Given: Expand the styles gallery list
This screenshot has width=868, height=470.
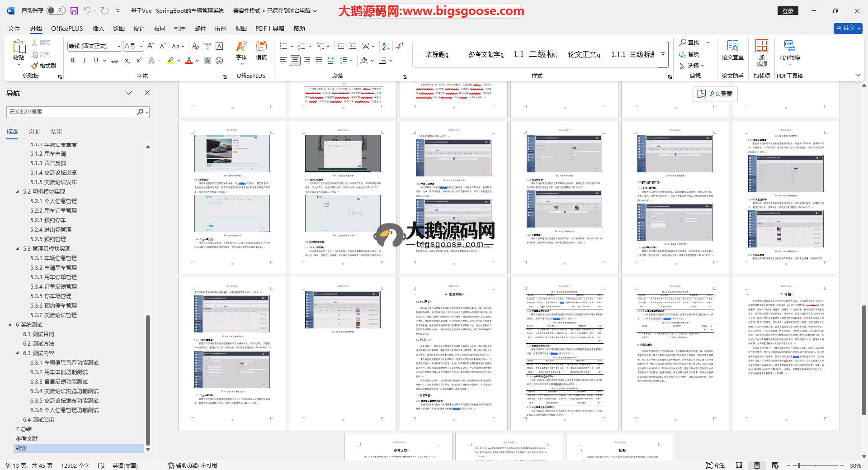Looking at the screenshot, I should tap(663, 54).
